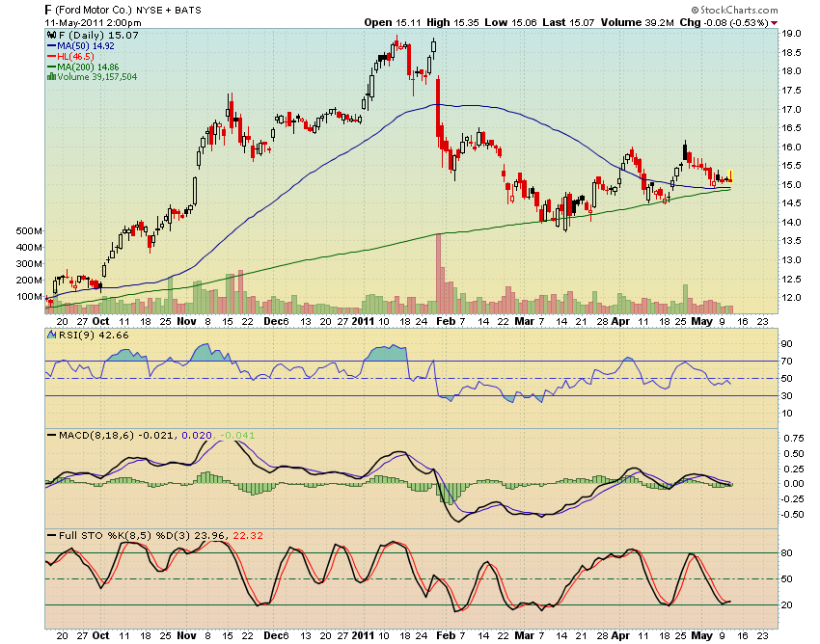The height and width of the screenshot is (644, 820).
Task: Click the MA(50) 14.92 legend entry
Action: coord(86,46)
